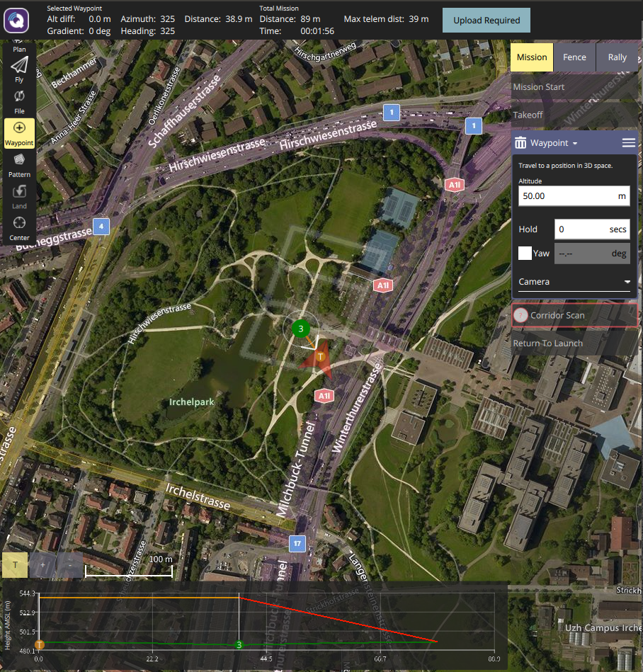Click the Total Mission time 00:01:56 value

pos(317,31)
